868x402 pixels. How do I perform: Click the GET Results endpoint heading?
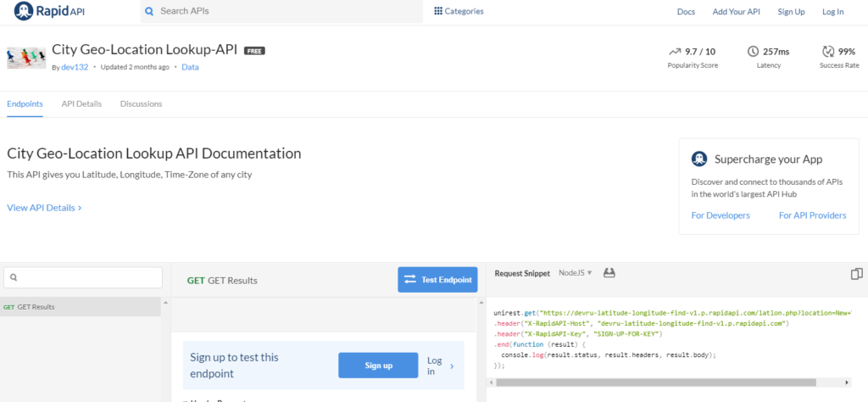[x=222, y=280]
